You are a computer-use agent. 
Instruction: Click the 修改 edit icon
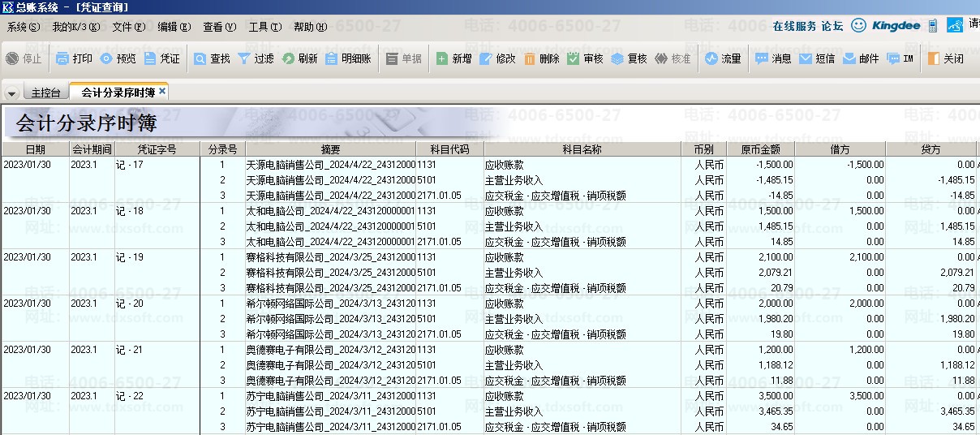486,58
